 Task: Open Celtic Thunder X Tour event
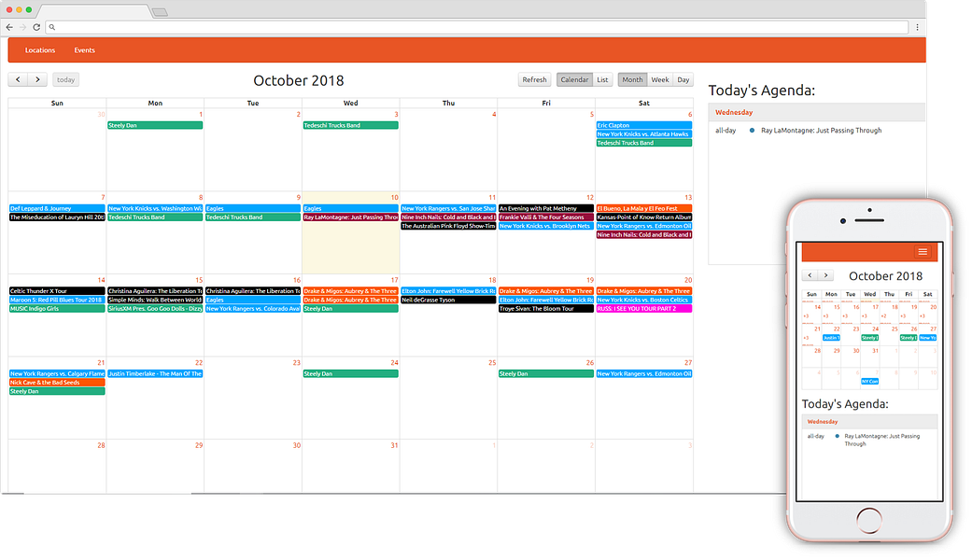click(x=57, y=290)
